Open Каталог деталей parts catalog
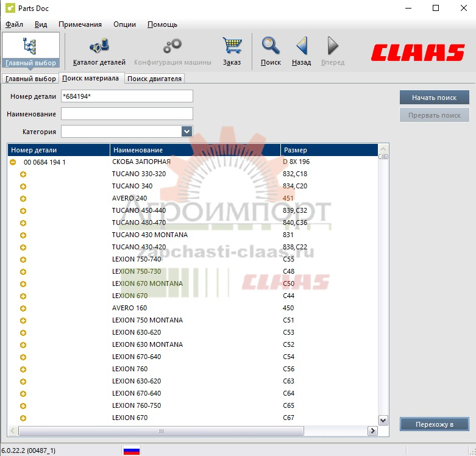 click(x=99, y=52)
